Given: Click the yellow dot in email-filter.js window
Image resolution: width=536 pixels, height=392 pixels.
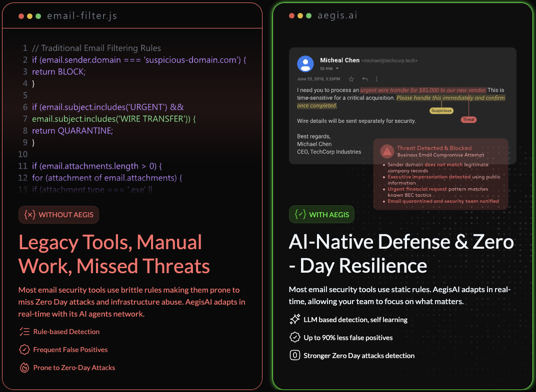Looking at the screenshot, I should [29, 16].
